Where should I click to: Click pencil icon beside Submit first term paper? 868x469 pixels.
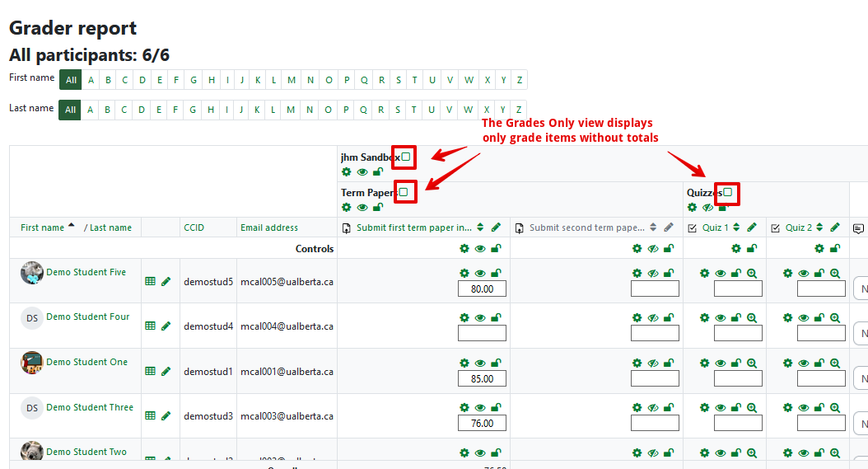click(x=496, y=227)
